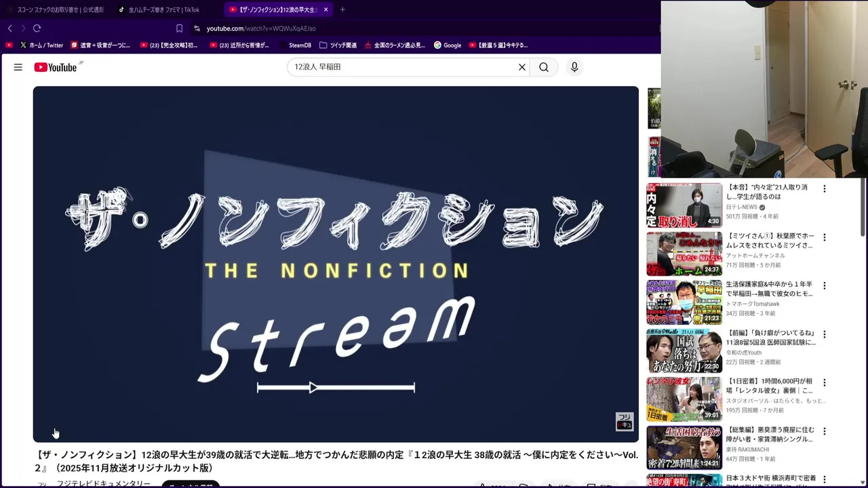Screen dimensions: 868x488
Task: Bookmark this page using the bookmark icon
Action: 179,28
